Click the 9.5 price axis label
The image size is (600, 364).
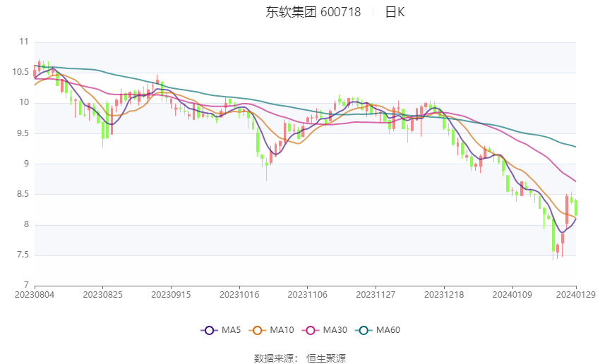coord(23,133)
